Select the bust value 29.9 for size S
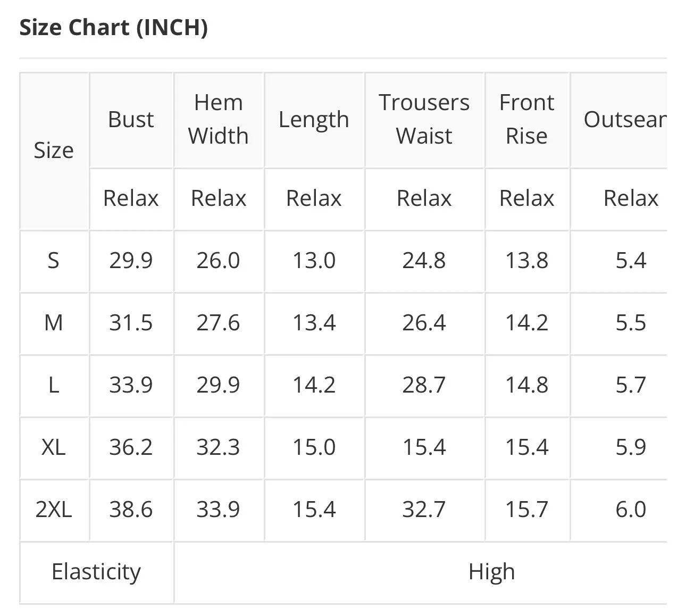This screenshot has height=616, width=686. (131, 261)
